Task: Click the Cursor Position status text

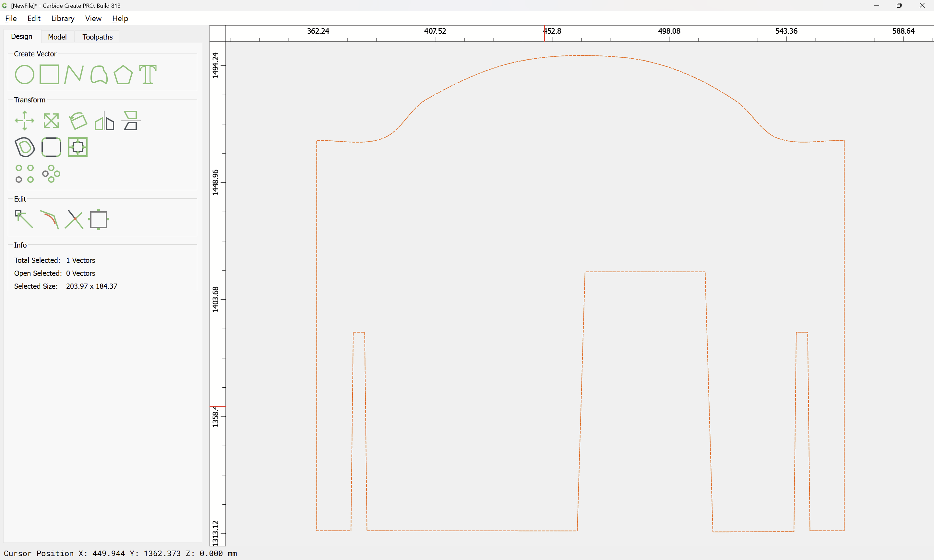Action: coord(120,553)
